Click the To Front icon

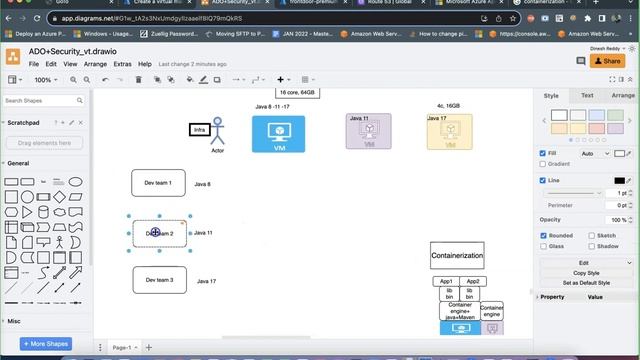coord(157,80)
